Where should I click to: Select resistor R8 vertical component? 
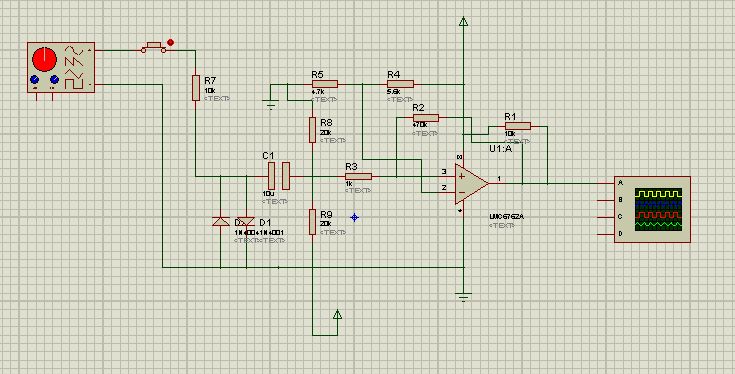coord(312,130)
